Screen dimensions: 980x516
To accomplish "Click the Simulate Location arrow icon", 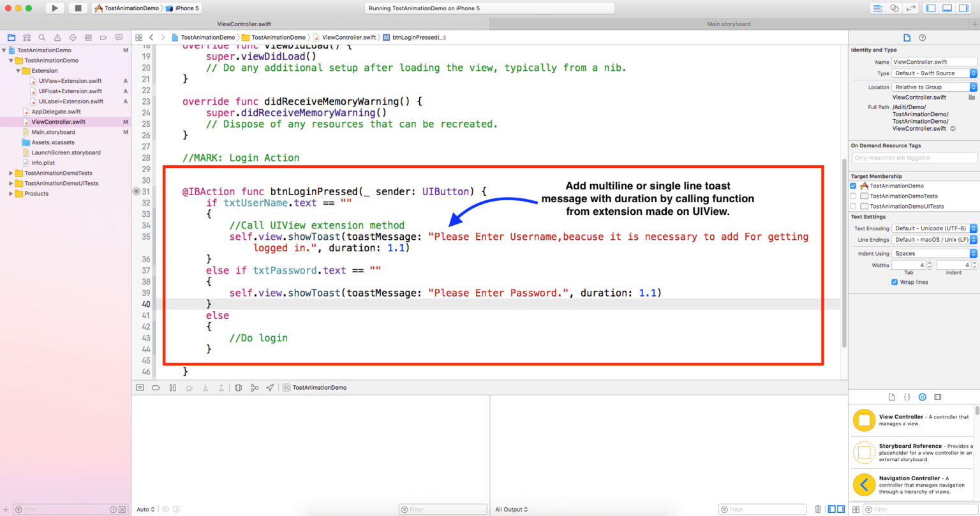I will tap(270, 388).
